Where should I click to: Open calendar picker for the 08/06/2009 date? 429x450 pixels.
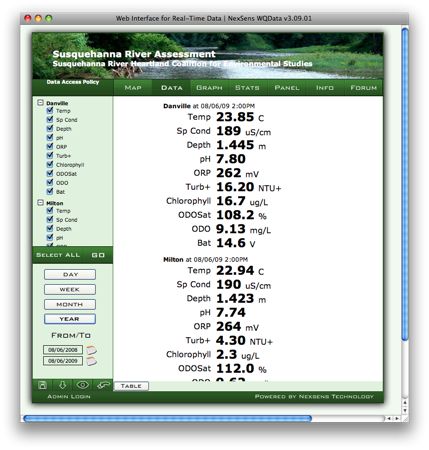pos(91,361)
